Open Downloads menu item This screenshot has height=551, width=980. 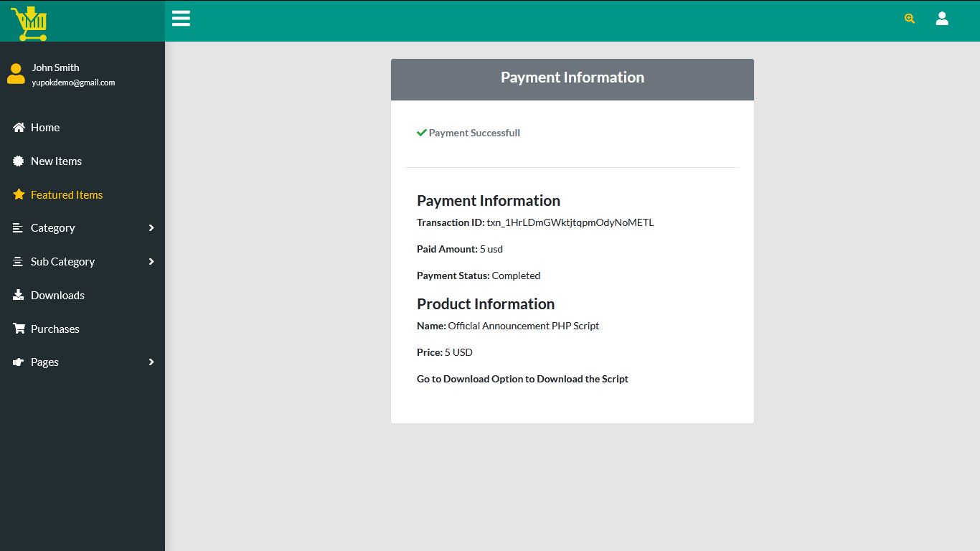coord(57,296)
